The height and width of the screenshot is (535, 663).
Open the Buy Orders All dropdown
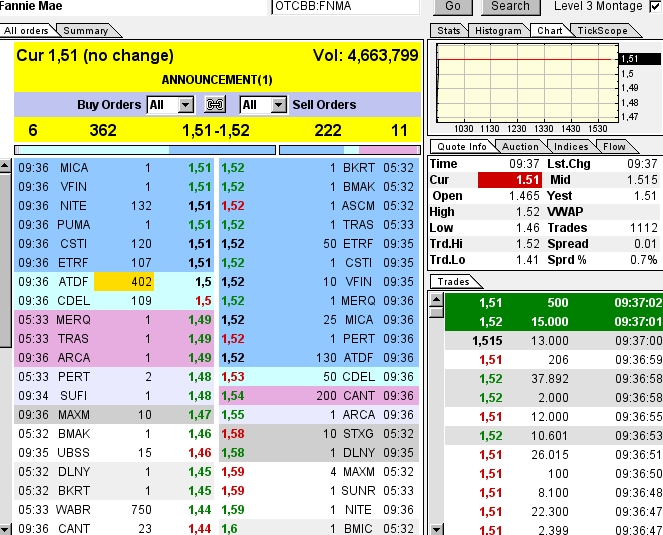coord(170,105)
